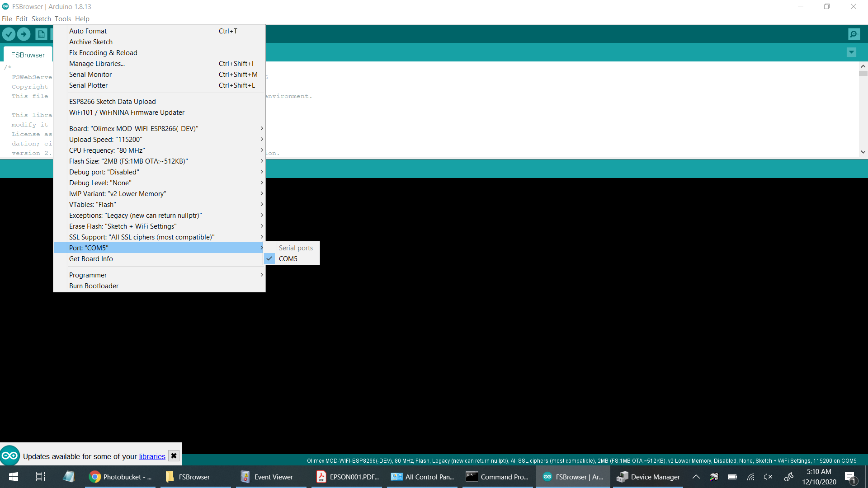The image size is (868, 488).
Task: Choose ESP8266 Sketch Data Upload
Action: pyautogui.click(x=113, y=102)
